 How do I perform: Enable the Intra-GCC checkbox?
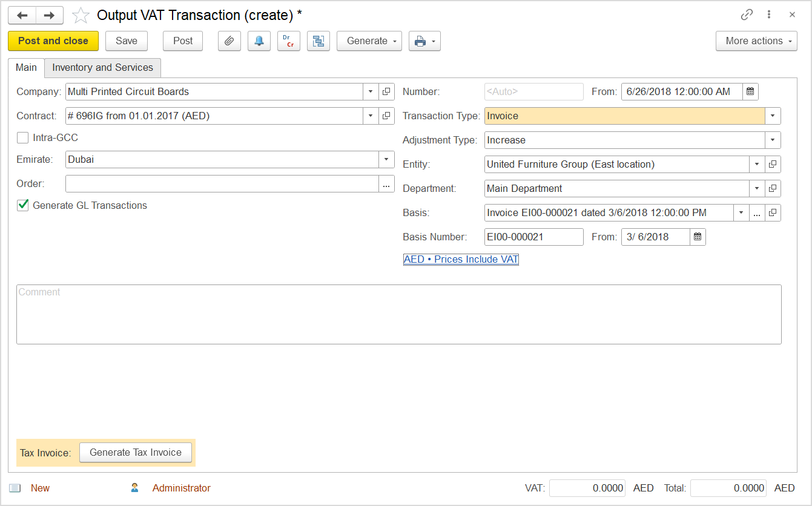tap(23, 138)
